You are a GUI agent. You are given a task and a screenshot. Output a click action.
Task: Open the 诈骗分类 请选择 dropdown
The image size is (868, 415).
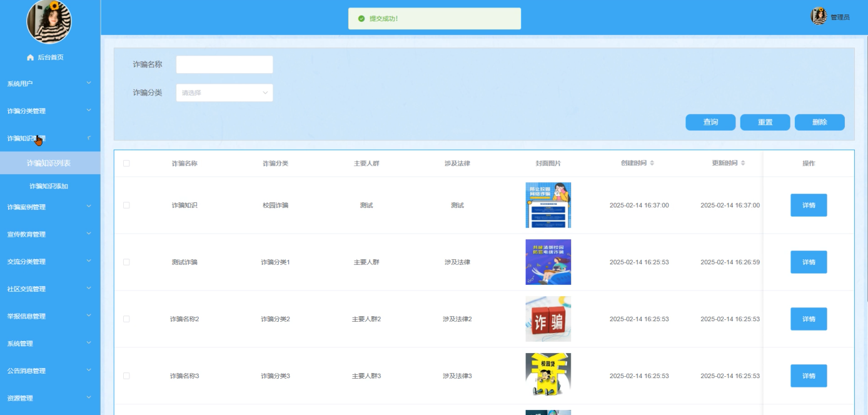[225, 93]
